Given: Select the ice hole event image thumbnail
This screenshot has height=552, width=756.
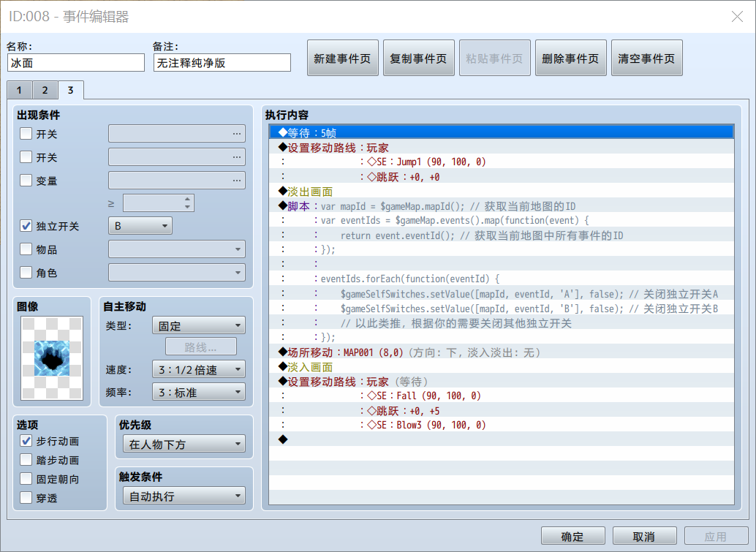Looking at the screenshot, I should coord(52,358).
